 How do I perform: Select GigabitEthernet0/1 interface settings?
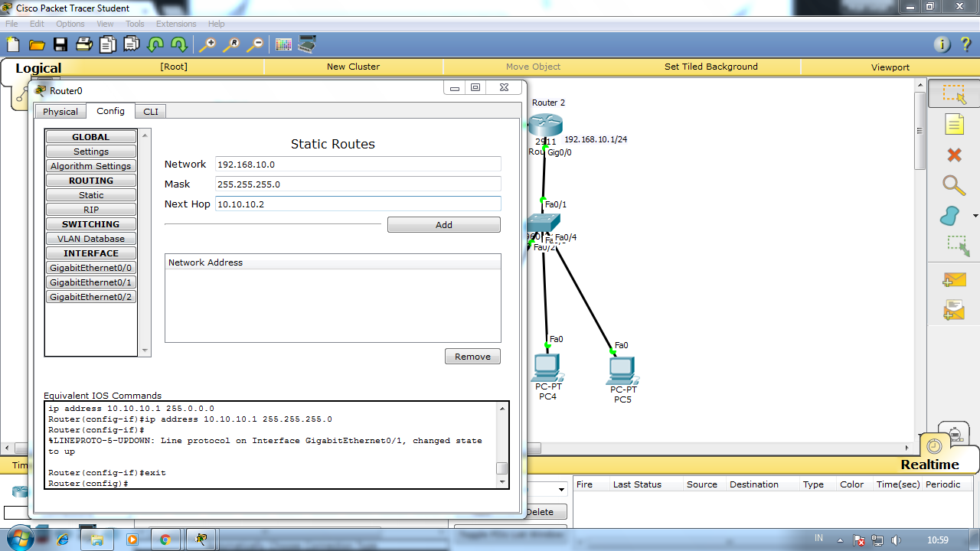click(90, 282)
